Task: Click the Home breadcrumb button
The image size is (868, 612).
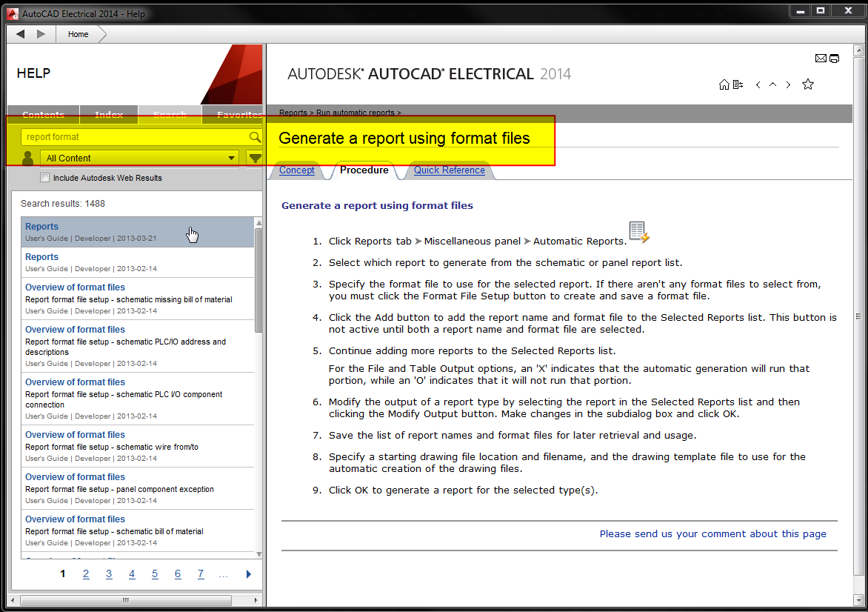Action: point(78,34)
